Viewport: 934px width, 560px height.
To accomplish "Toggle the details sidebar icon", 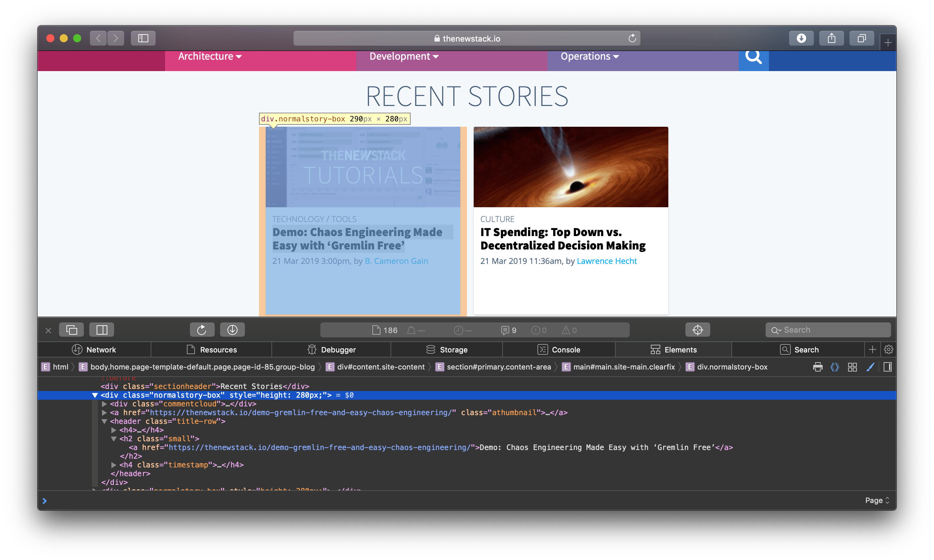I will click(888, 367).
